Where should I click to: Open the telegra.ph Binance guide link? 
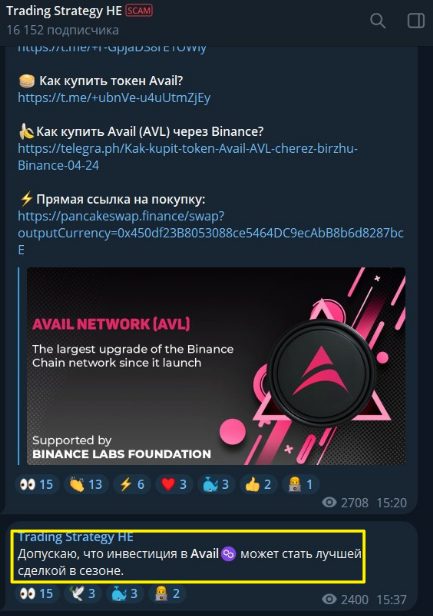pos(188,157)
